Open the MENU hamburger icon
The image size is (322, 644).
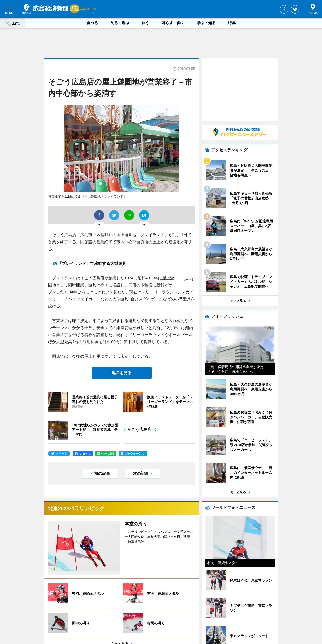pyautogui.click(x=9, y=9)
